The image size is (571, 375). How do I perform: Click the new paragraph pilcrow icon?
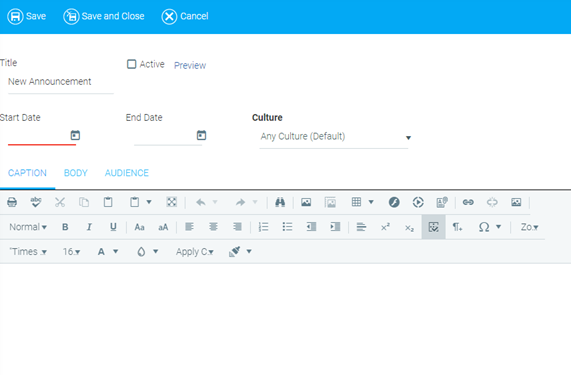coord(457,227)
